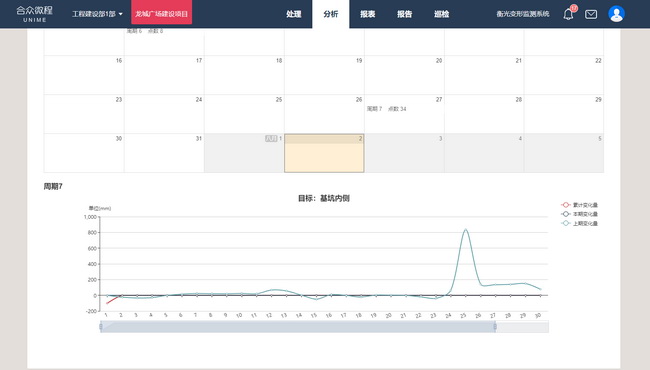Screen dimensions: 650x370
Task: Click the 合众微程 UNIME logo
Action: [x=34, y=14]
